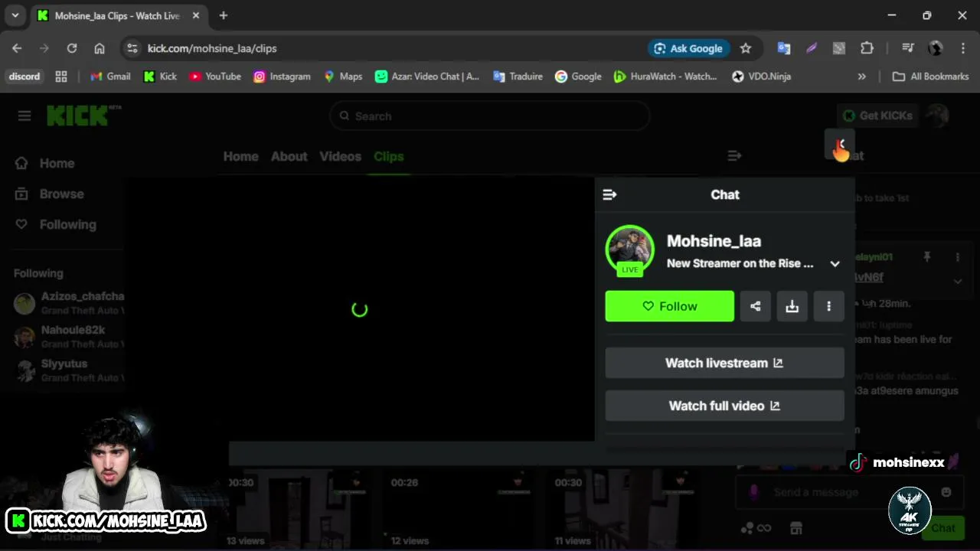
Task: Open the All Bookmarks folder
Action: [930, 77]
